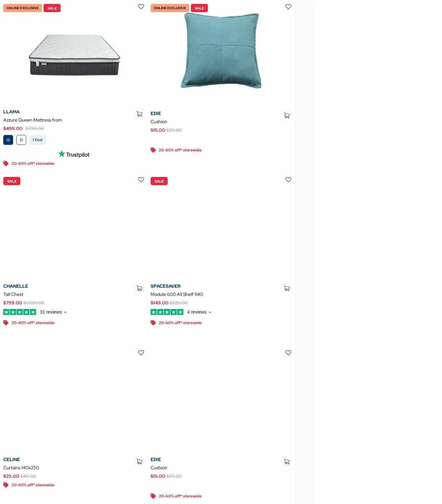Image resolution: width=442 pixels, height=504 pixels.
Task: Click wishlist heart for Chanelle Tall Chest
Action: click(x=141, y=180)
